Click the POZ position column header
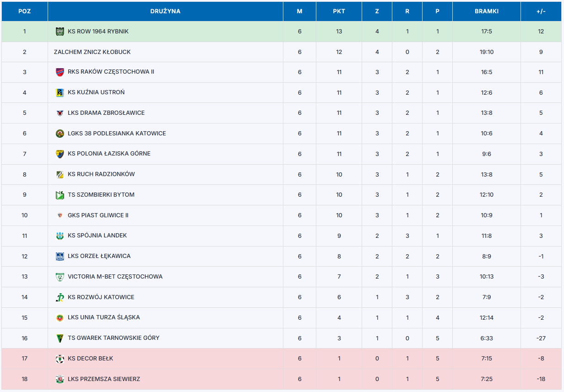Viewport: 564px width, 392px height. click(25, 11)
